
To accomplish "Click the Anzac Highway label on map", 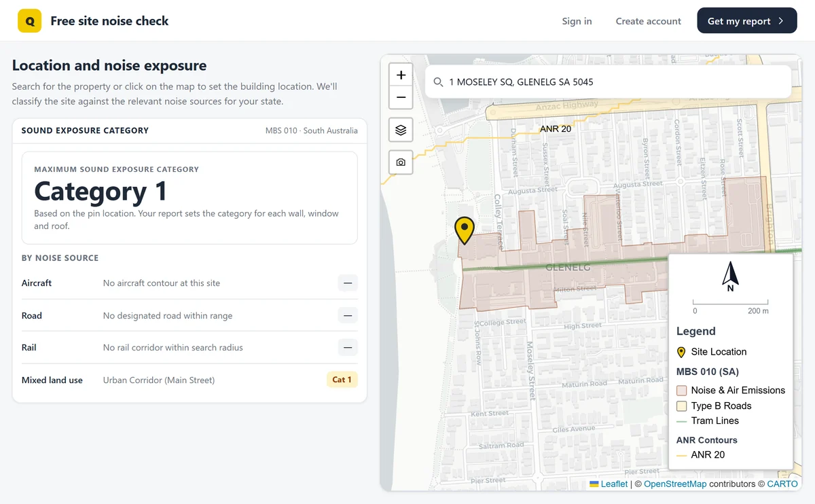I will click(x=567, y=106).
